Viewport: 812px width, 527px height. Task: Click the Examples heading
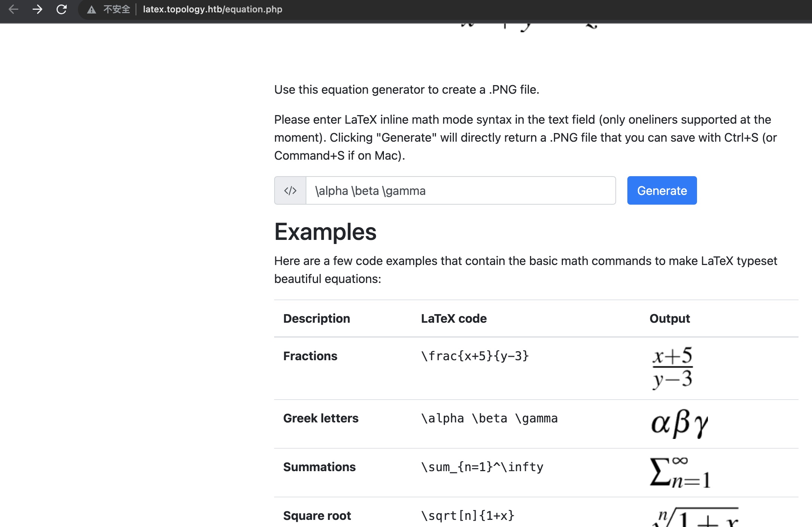click(x=325, y=232)
